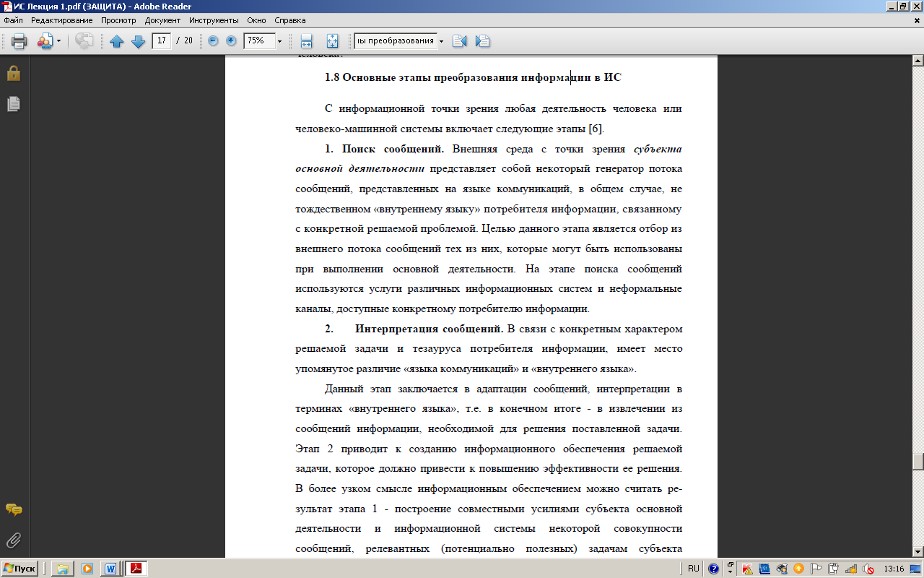Click the total page count '/ 20'

pyautogui.click(x=185, y=40)
